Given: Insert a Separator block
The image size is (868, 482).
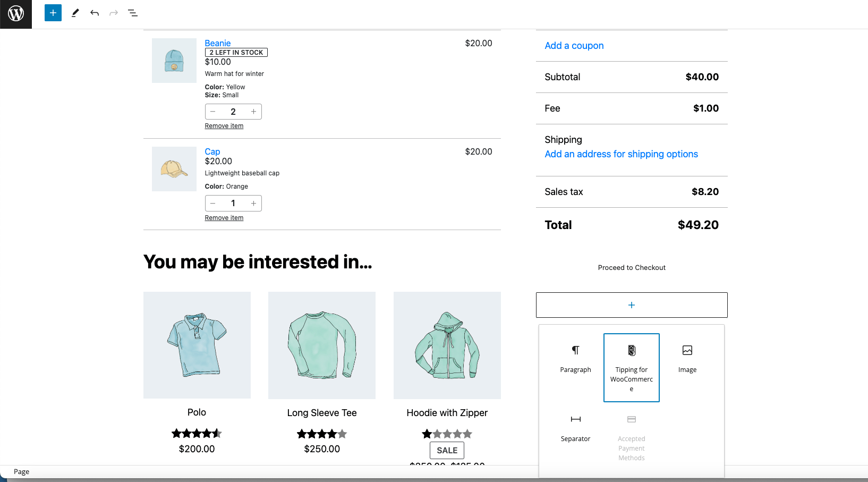Looking at the screenshot, I should pyautogui.click(x=575, y=426).
